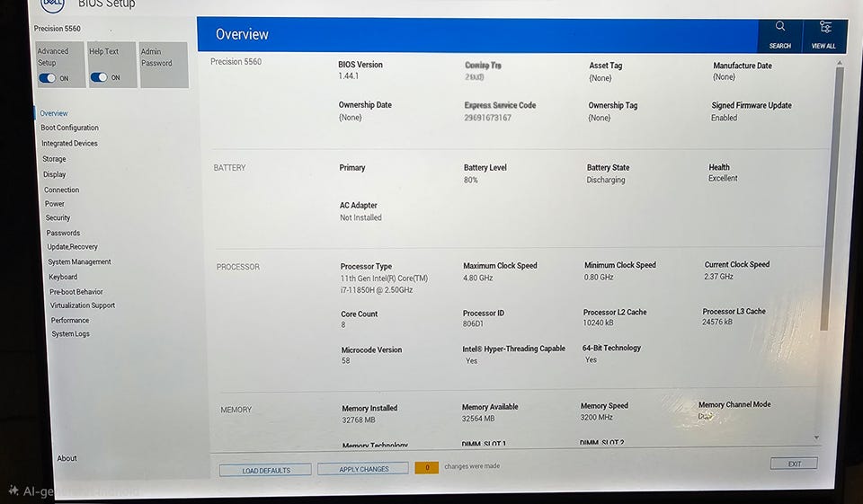Viewport: 863px width, 504px height.
Task: Click Current Clock Speed 2.37 GHz
Action: coord(718,277)
